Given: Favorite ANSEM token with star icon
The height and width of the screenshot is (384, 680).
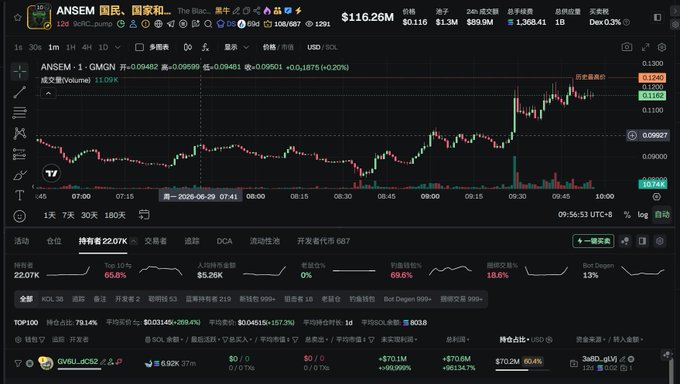Looking at the screenshot, I should click(x=17, y=17).
